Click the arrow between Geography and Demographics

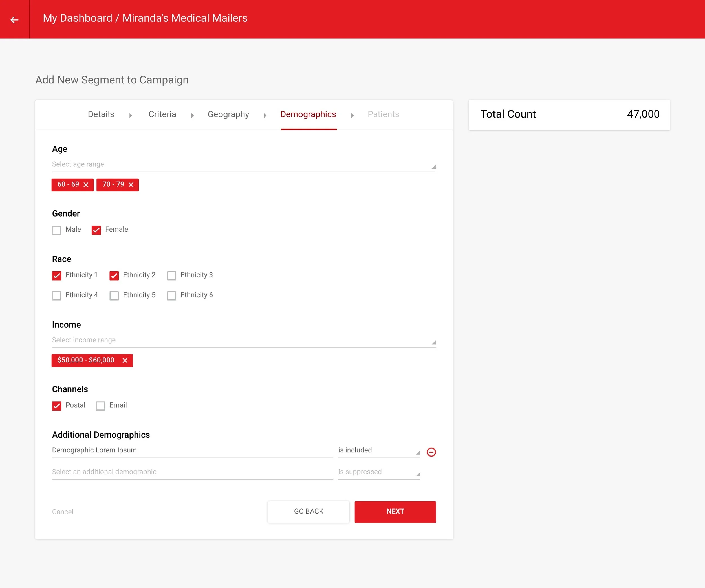click(x=265, y=116)
